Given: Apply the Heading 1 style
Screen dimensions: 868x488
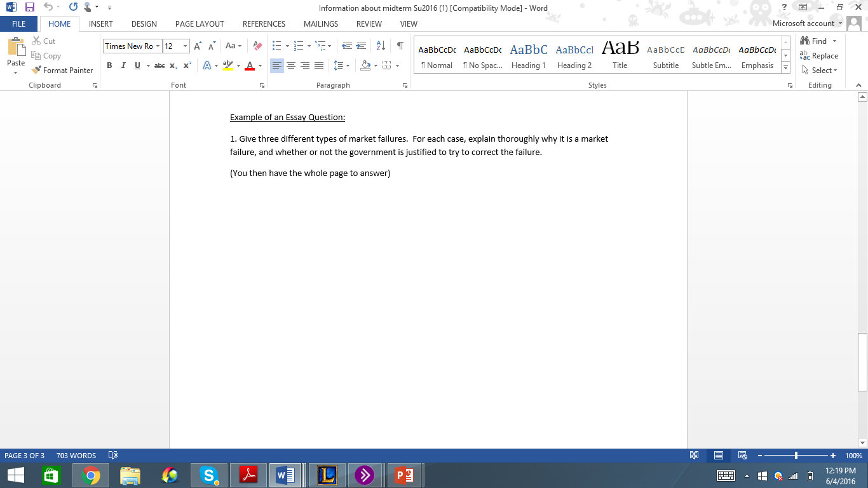Looking at the screenshot, I should click(529, 56).
